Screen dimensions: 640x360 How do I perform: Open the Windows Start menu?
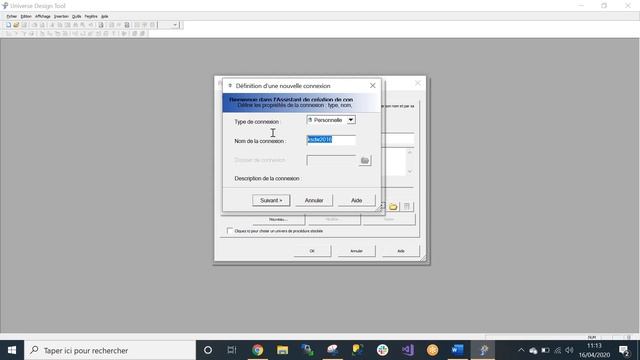[12, 350]
